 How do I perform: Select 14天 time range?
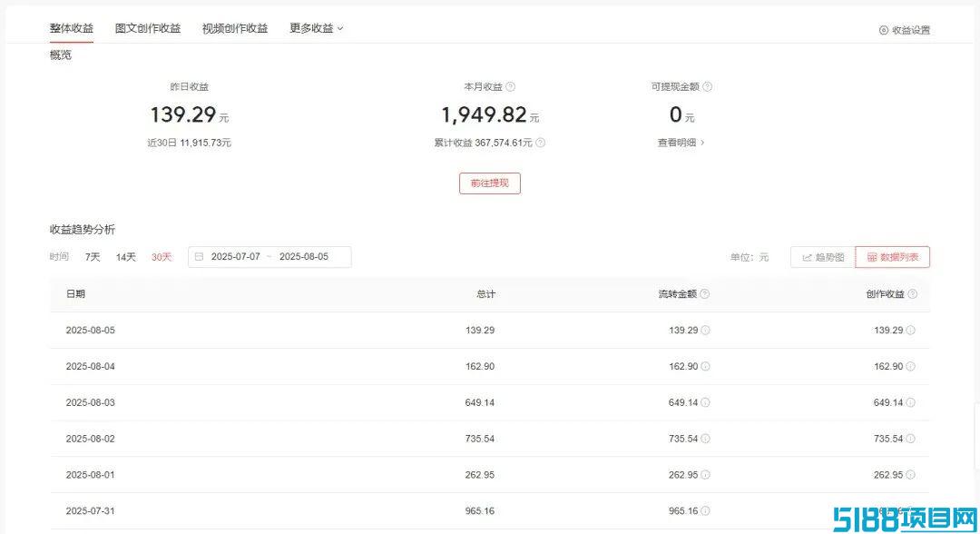click(125, 257)
